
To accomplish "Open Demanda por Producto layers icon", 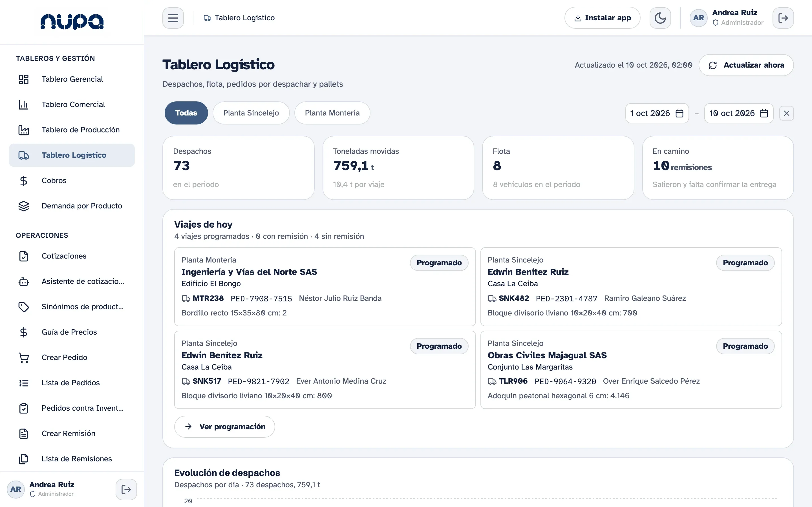I will tap(23, 206).
